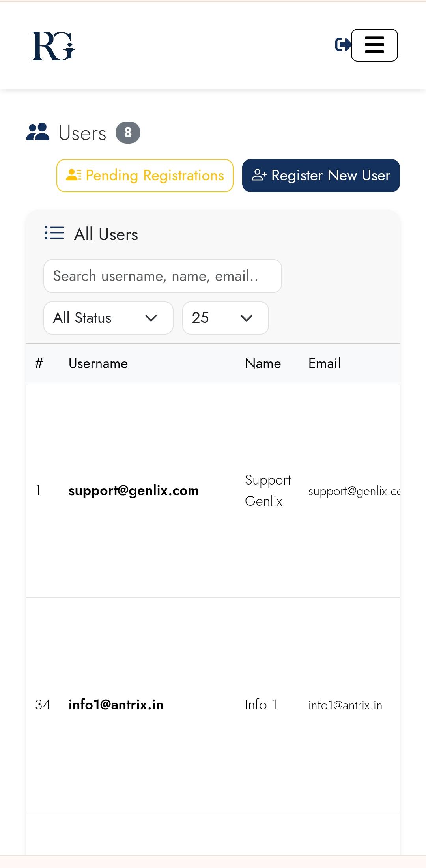
Task: Click Register New User button
Action: pyautogui.click(x=321, y=176)
